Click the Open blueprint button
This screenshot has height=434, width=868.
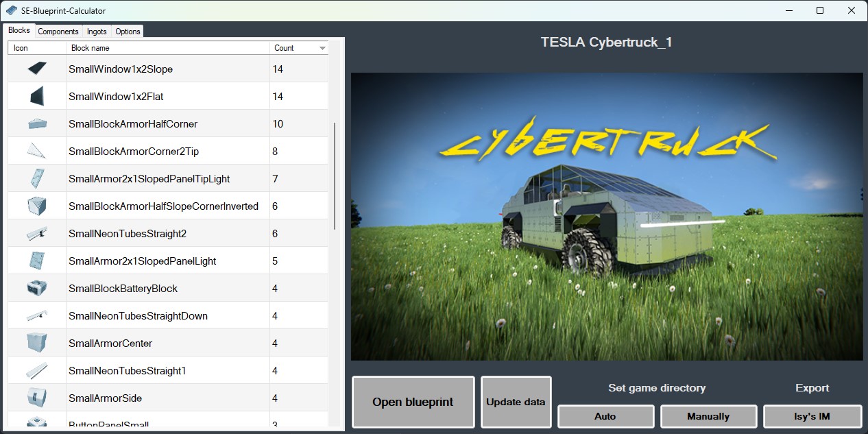point(413,402)
